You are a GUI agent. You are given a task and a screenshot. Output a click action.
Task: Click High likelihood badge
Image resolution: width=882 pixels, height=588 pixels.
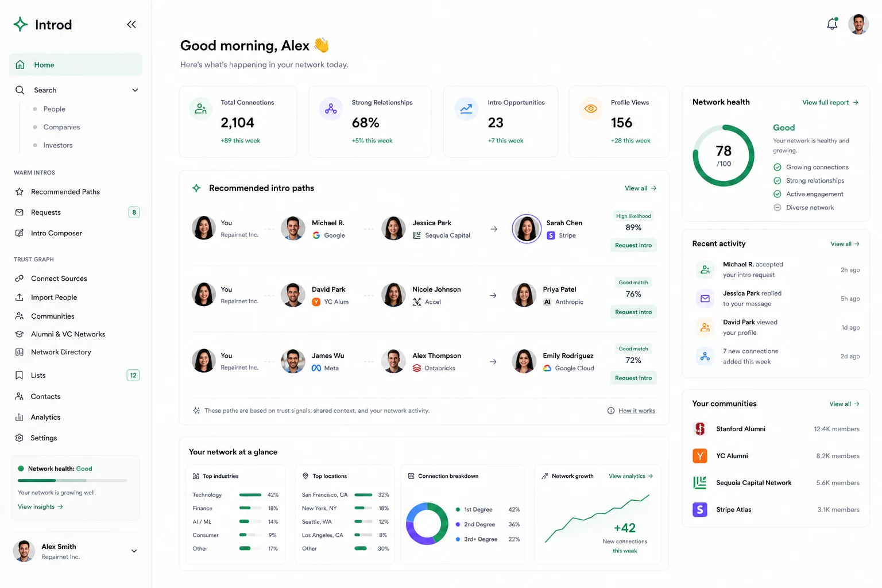(x=633, y=216)
